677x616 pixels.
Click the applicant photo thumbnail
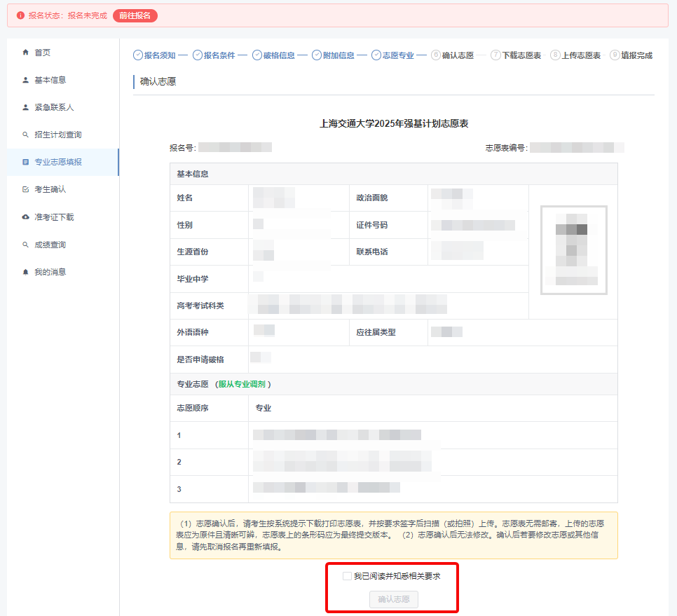574,250
